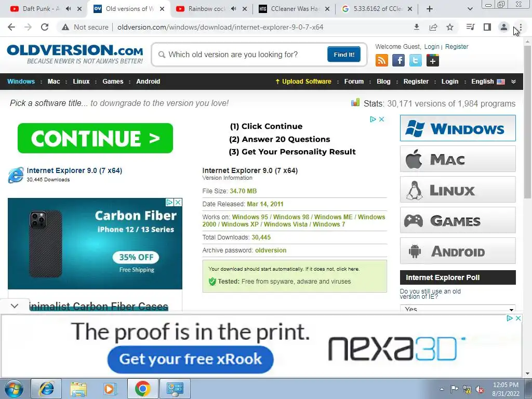Open the Android menu item
This screenshot has height=399, width=532.
[148, 82]
